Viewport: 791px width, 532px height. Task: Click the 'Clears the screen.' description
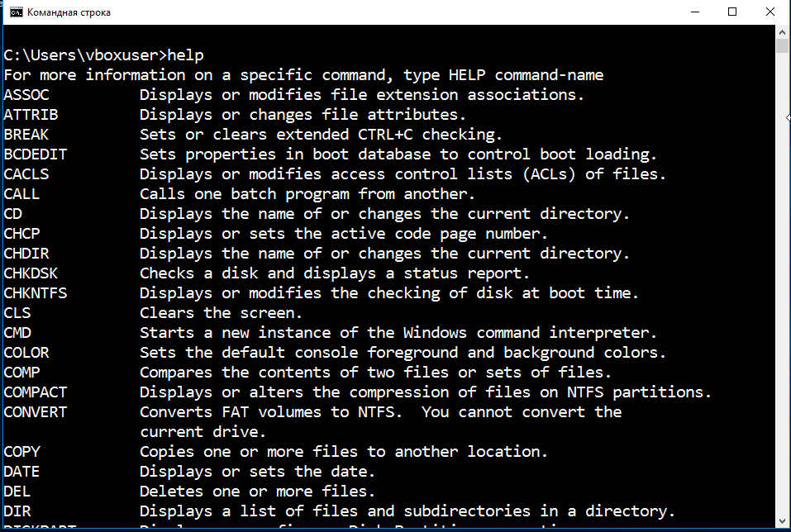pyautogui.click(x=221, y=313)
